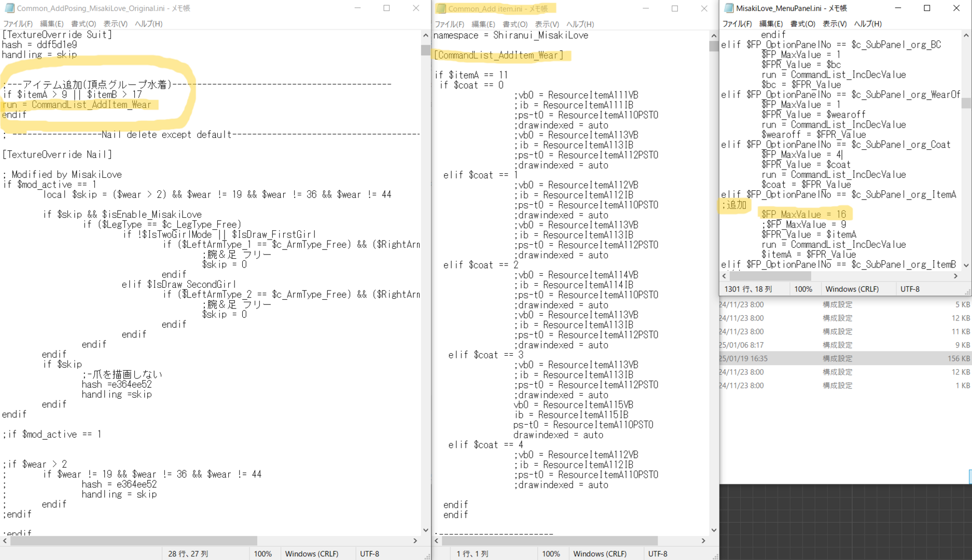Click Notepad icon of Common_AddPosing window title
This screenshot has height=560, width=972.
9,8
